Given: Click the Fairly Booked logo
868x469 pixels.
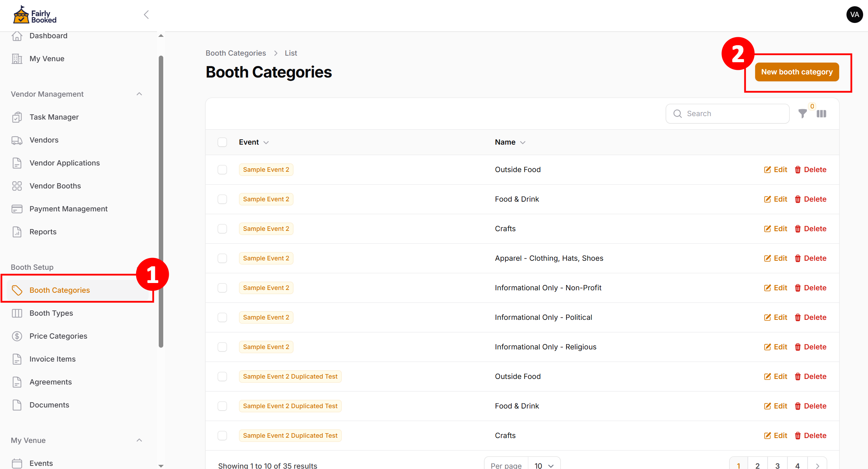Looking at the screenshot, I should (x=35, y=15).
